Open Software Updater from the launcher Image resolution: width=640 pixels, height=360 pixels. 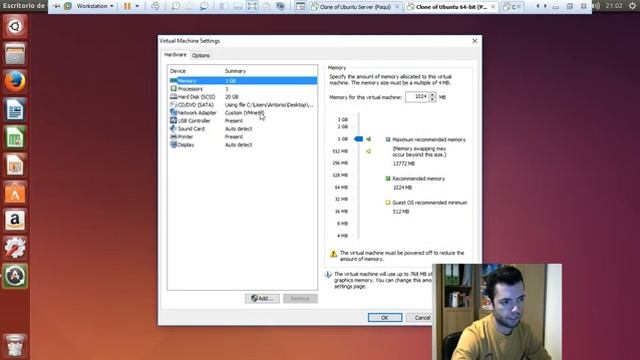click(x=15, y=276)
